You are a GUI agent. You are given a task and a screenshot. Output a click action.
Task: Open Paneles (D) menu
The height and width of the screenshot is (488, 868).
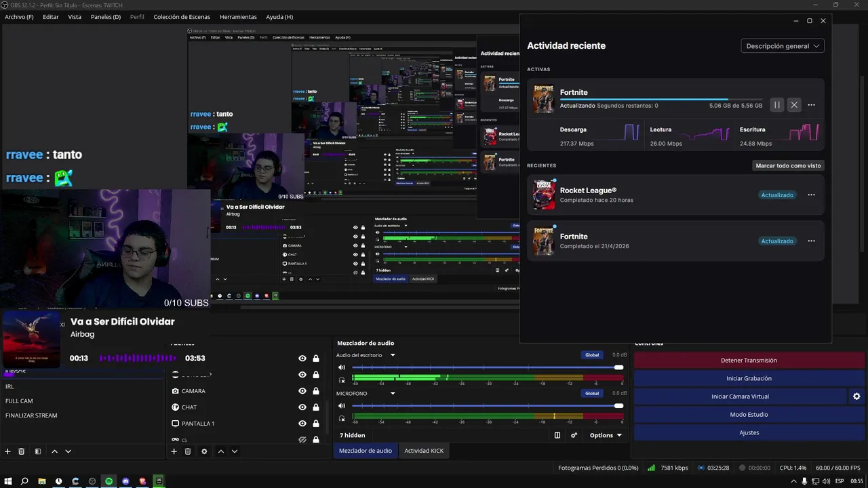click(106, 17)
